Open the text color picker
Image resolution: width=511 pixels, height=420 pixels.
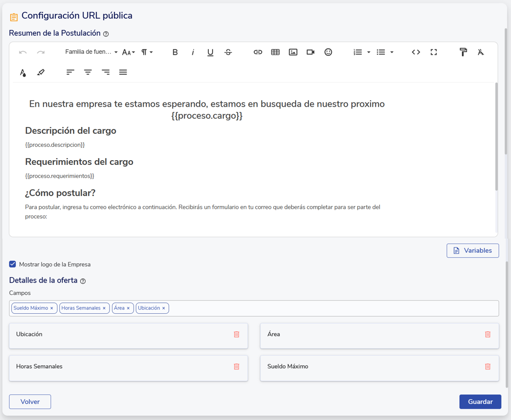(23, 72)
